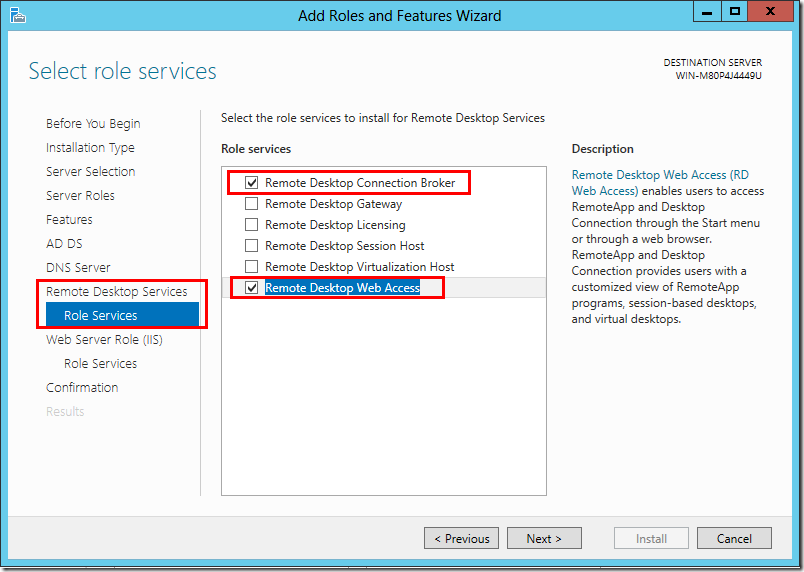The height and width of the screenshot is (572, 804).
Task: Cancel the Add Roles wizard
Action: tap(734, 539)
